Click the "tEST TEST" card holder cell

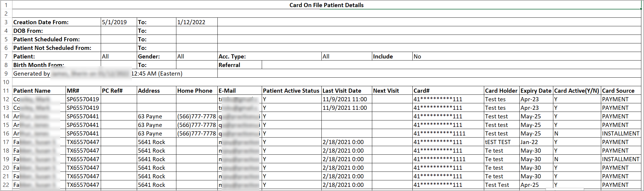click(498, 142)
